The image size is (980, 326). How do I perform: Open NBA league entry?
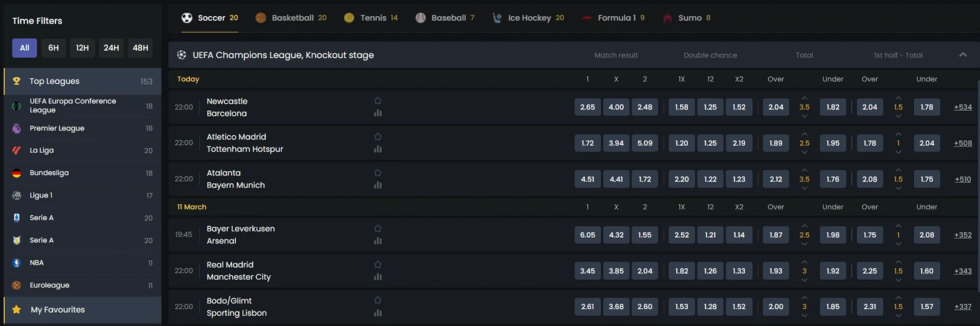(x=82, y=263)
